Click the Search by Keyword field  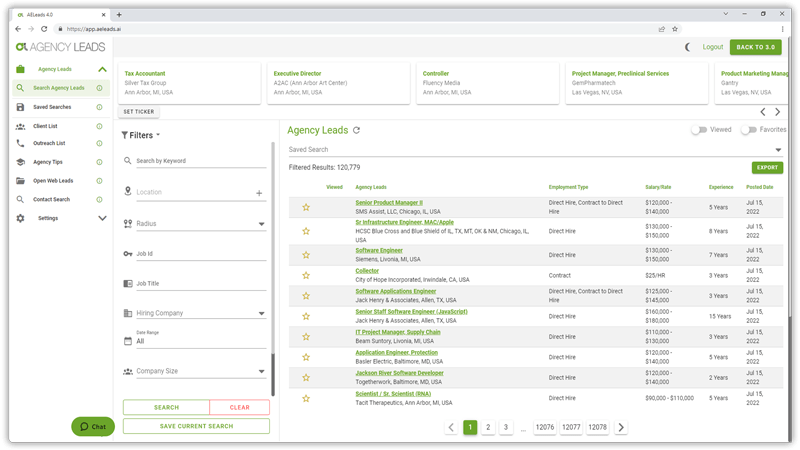pos(201,161)
